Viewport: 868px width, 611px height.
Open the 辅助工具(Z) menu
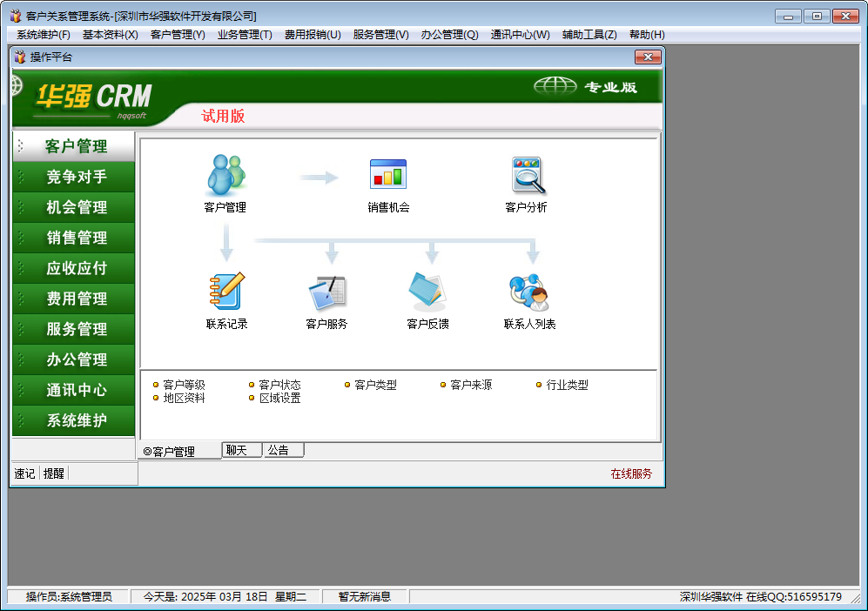[589, 35]
